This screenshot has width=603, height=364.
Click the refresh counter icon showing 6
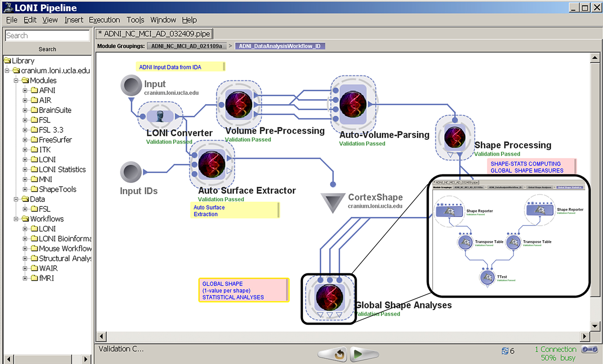(x=505, y=351)
